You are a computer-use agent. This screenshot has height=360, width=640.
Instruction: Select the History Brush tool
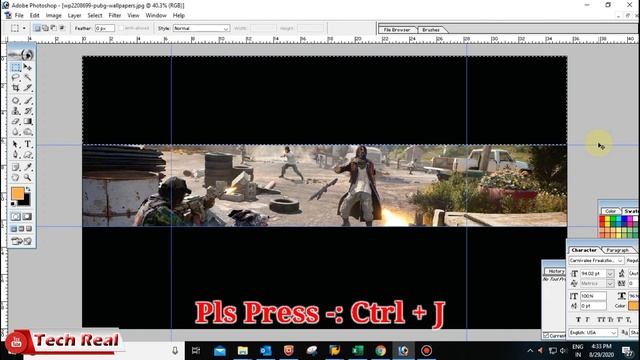27,111
